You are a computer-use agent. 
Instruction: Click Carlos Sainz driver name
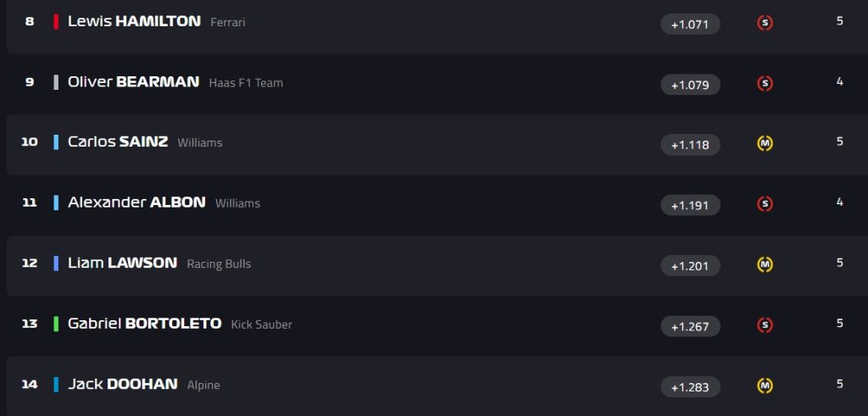[x=117, y=141]
